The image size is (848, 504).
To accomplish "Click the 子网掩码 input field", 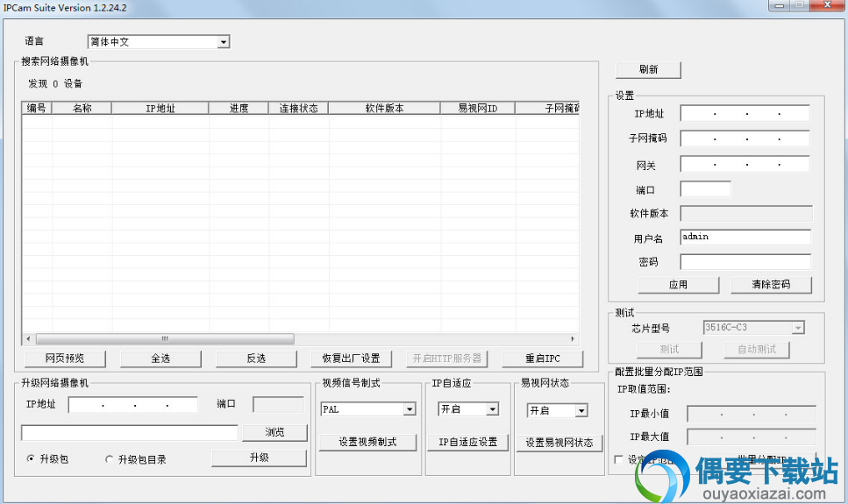I will pyautogui.click(x=745, y=138).
